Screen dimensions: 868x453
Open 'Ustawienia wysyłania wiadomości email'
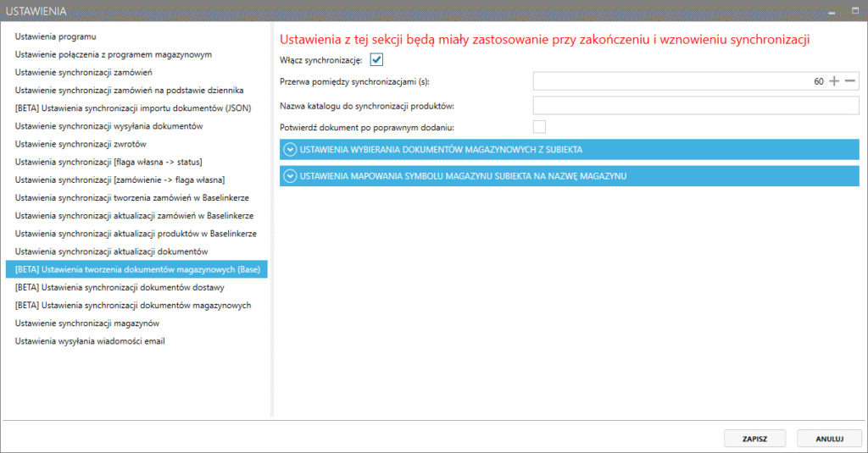click(x=90, y=341)
